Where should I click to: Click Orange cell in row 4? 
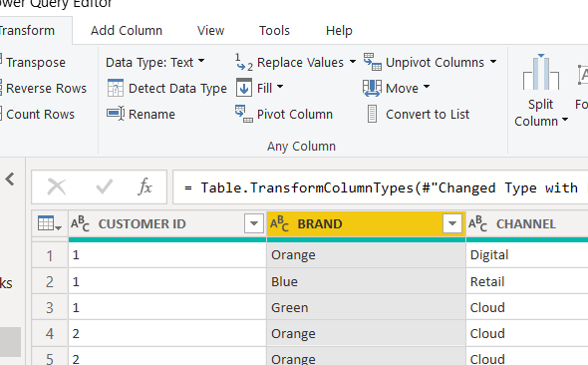click(x=366, y=333)
